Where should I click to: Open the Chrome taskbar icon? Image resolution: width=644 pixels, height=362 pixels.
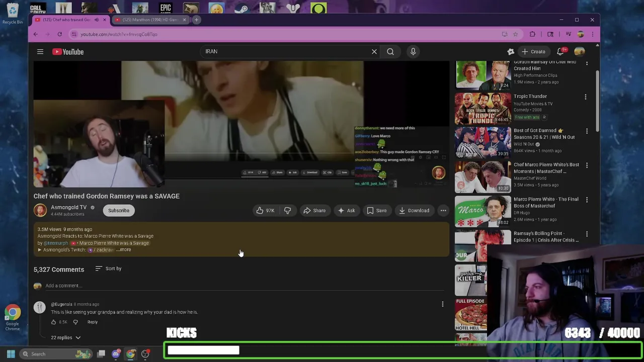pyautogui.click(x=131, y=354)
